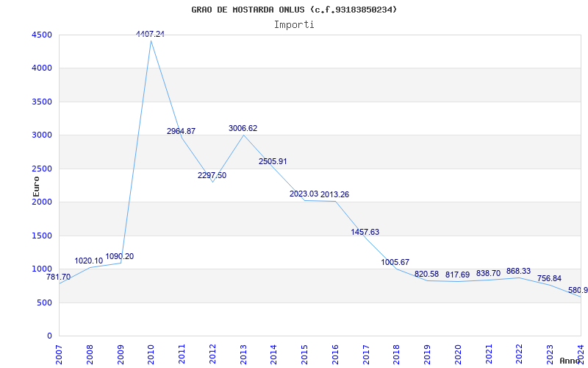Select the 2017 x-axis year label
This screenshot has height=368, width=588.
[366, 355]
